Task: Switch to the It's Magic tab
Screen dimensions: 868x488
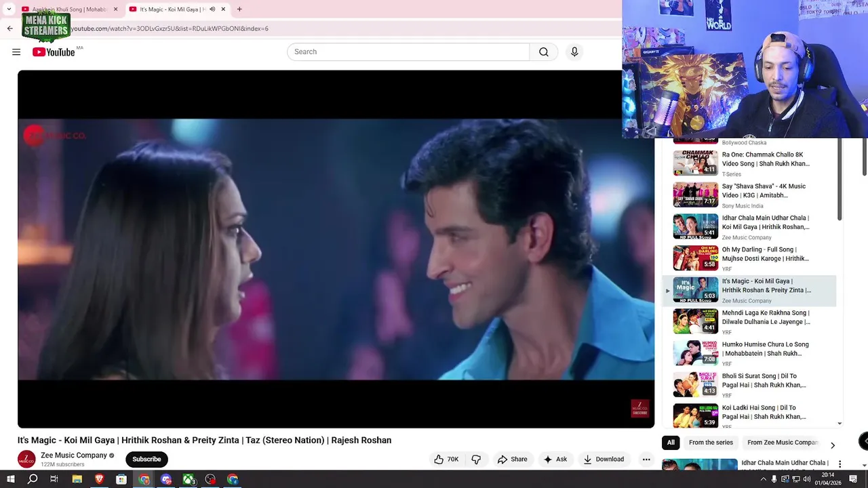Action: tap(178, 9)
